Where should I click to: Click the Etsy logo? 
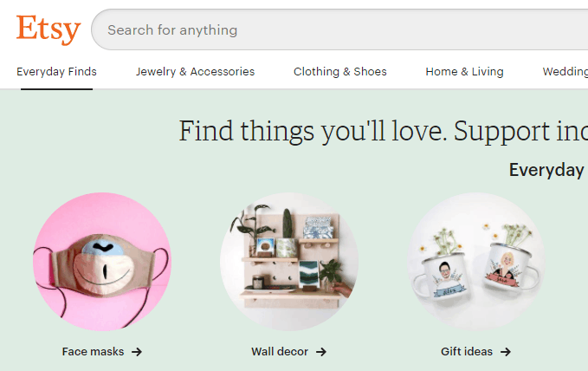point(48,29)
